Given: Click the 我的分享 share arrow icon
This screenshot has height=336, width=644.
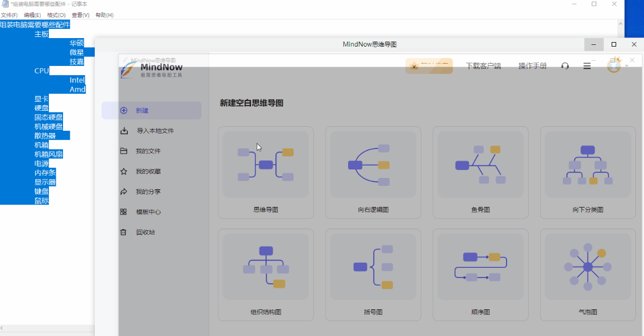Looking at the screenshot, I should (124, 191).
